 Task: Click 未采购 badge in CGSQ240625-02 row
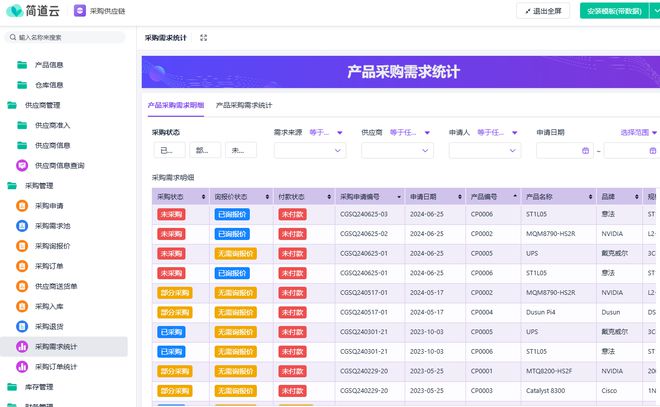coord(171,234)
